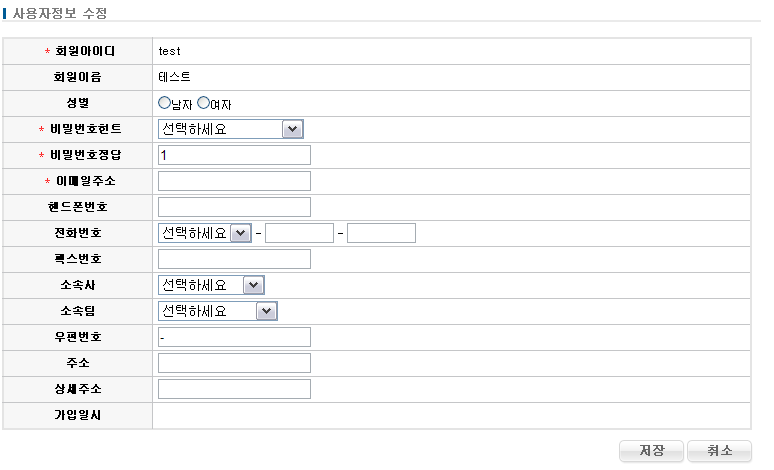
Task: Open the 비밀번호힌트 dropdown
Action: click(x=230, y=129)
